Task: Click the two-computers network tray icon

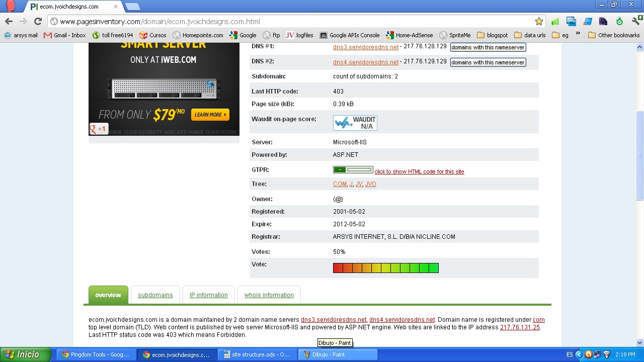Action: coord(597,354)
